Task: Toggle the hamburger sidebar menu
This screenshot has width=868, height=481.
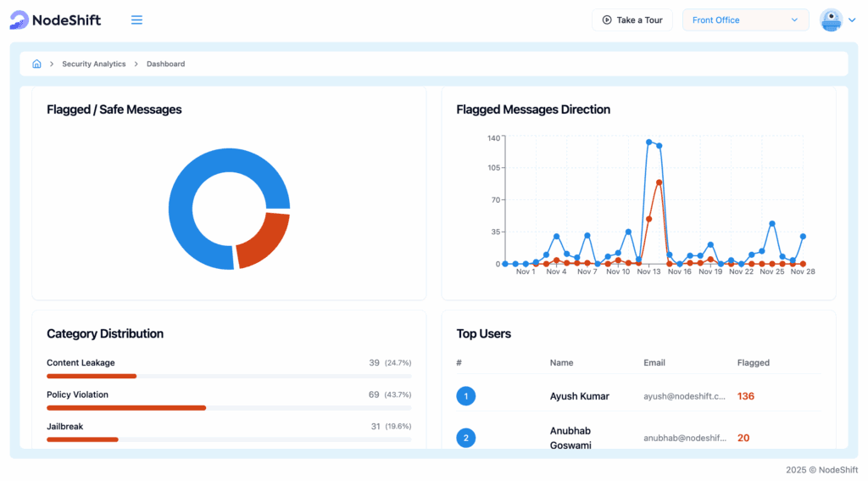Action: (x=136, y=20)
